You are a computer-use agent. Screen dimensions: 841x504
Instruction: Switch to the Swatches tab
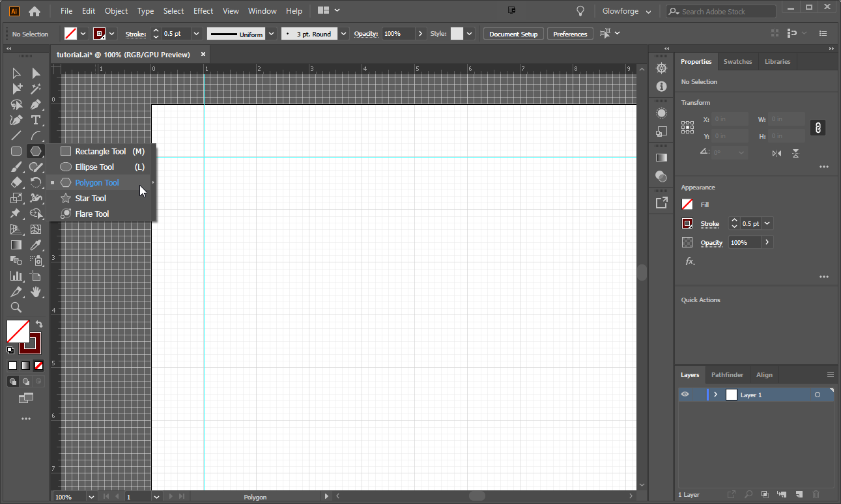[737, 61]
